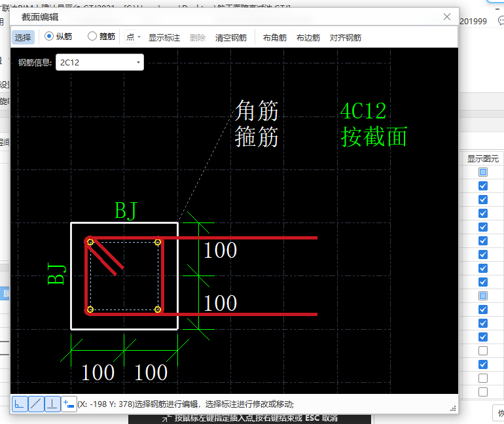504x424 pixels.
Task: Enable the dynamic input icon
Action: (69, 404)
